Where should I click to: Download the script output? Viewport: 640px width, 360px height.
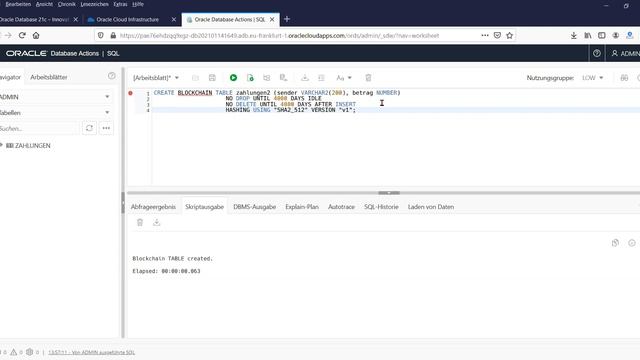156,222
